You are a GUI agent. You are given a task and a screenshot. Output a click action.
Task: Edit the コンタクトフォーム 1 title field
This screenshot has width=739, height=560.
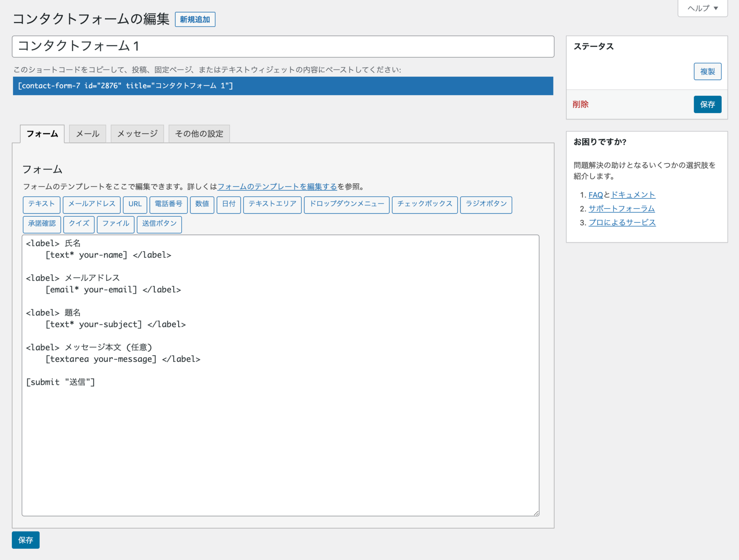283,47
